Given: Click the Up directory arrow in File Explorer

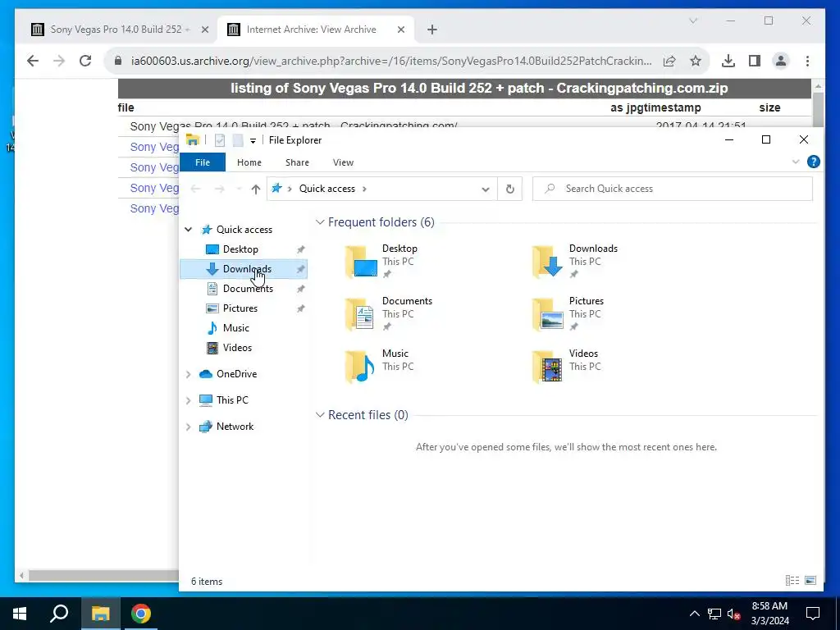Looking at the screenshot, I should click(256, 189).
